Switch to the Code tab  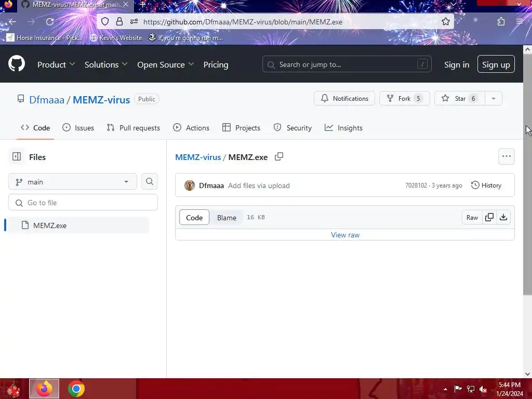(35, 128)
